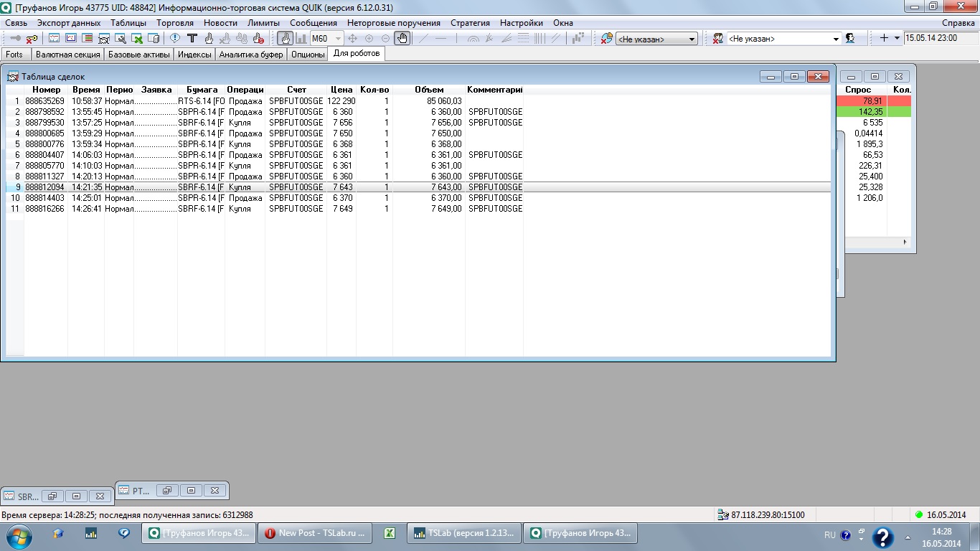Viewport: 980px width, 551px height.
Task: Click the plus icon on the toolbar
Action: tap(884, 38)
